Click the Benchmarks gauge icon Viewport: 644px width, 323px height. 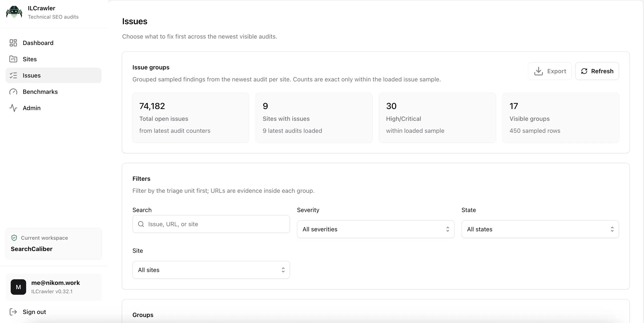tap(13, 92)
